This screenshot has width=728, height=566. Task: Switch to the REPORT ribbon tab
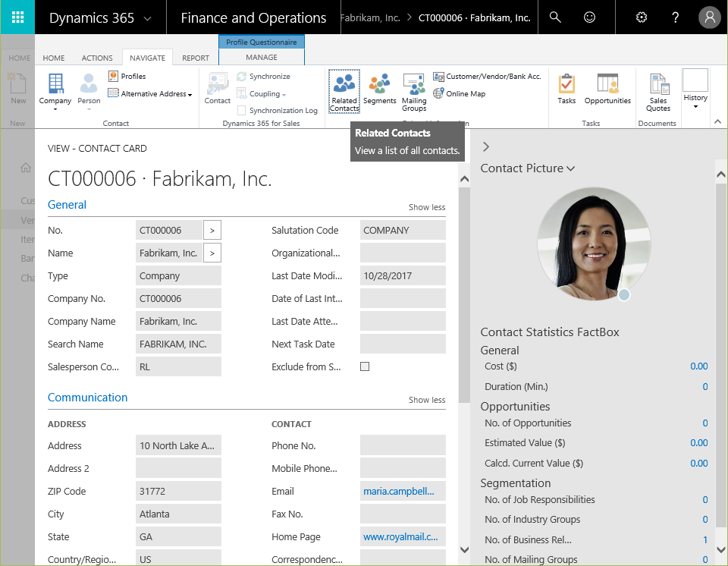[196, 58]
